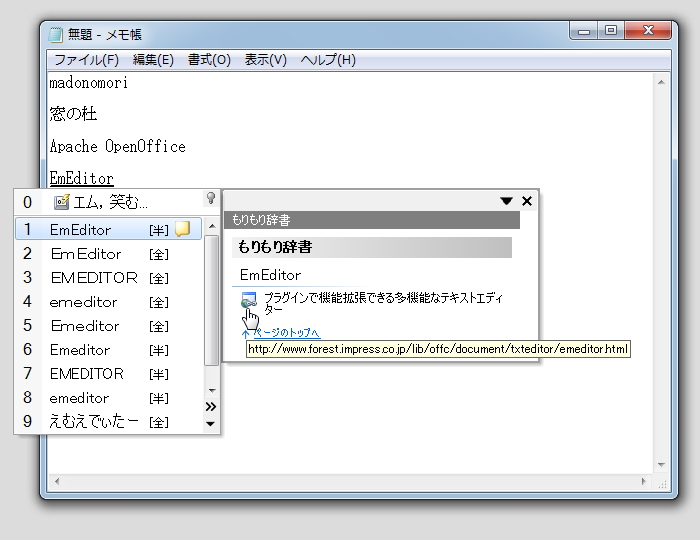Click candidate list small scroll down arrow
The width and height of the screenshot is (700, 540).
(212, 391)
